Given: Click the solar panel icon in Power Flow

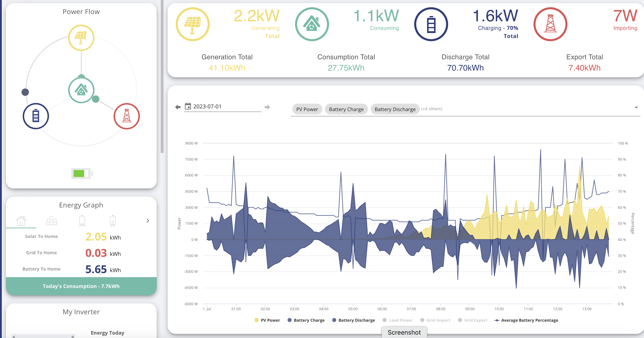Looking at the screenshot, I should pos(81,38).
